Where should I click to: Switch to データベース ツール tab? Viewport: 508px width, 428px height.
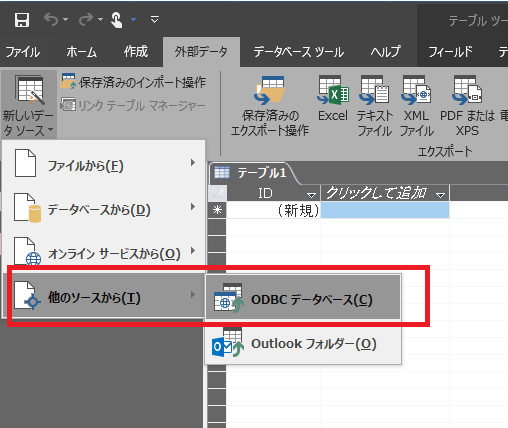point(299,52)
